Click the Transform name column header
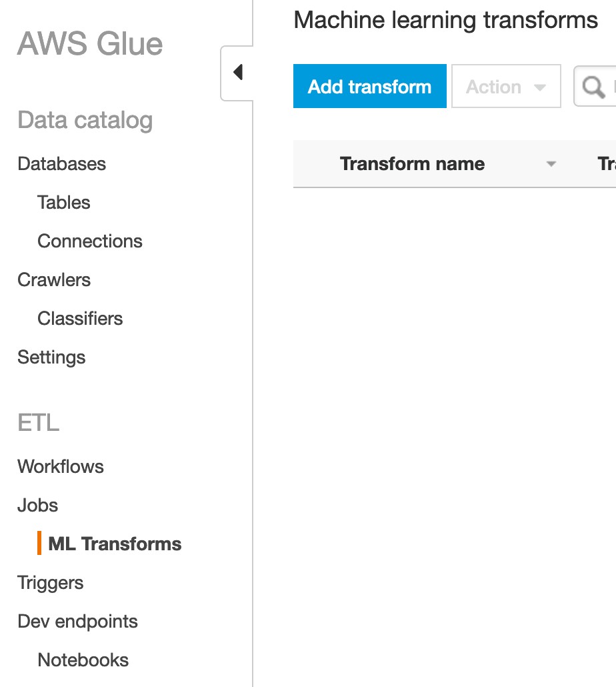This screenshot has width=616, height=687. (x=412, y=164)
